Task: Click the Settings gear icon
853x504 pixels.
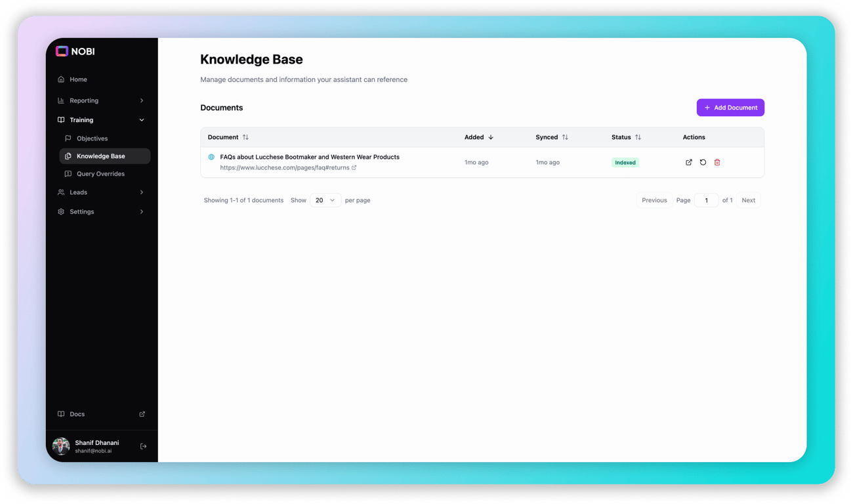Action: [x=61, y=212]
